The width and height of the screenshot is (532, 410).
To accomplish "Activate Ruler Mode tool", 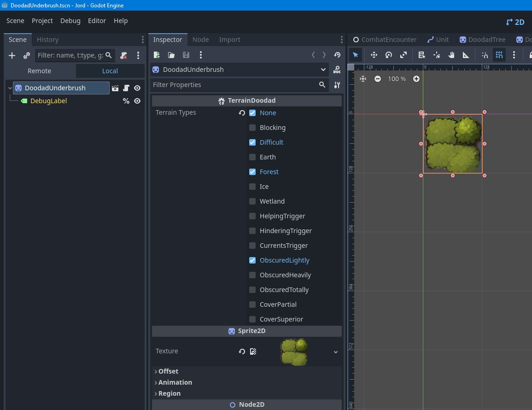I will coord(466,55).
